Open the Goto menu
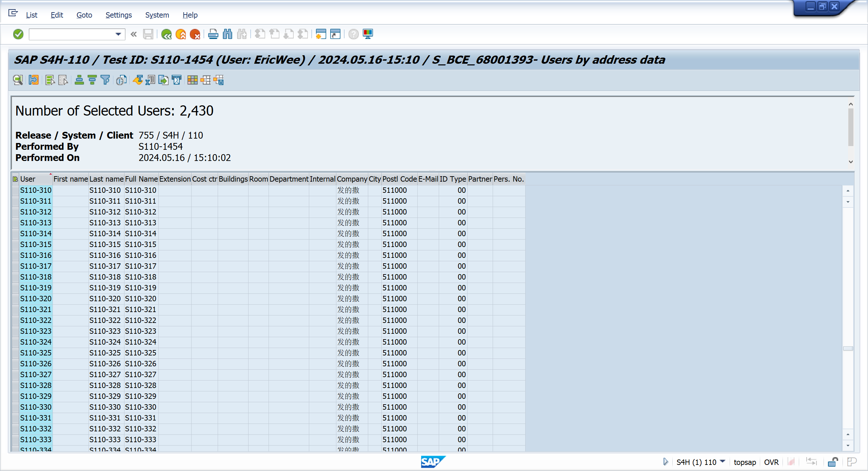This screenshot has width=868, height=471. point(84,15)
